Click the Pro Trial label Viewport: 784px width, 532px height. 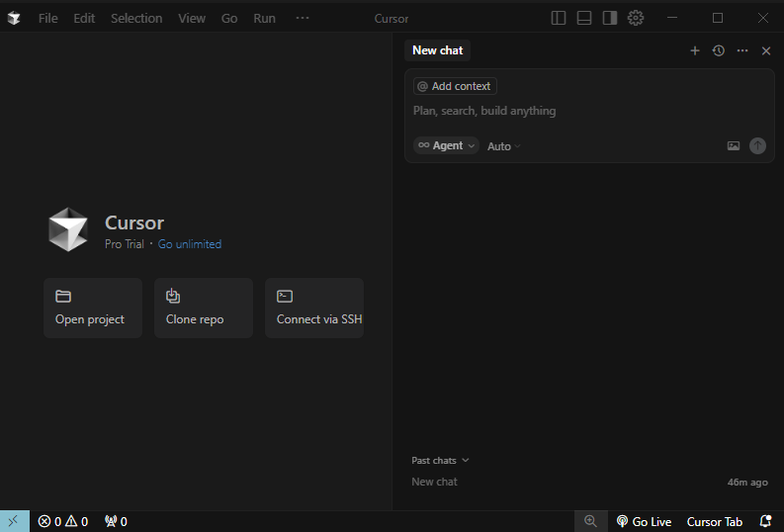point(124,244)
